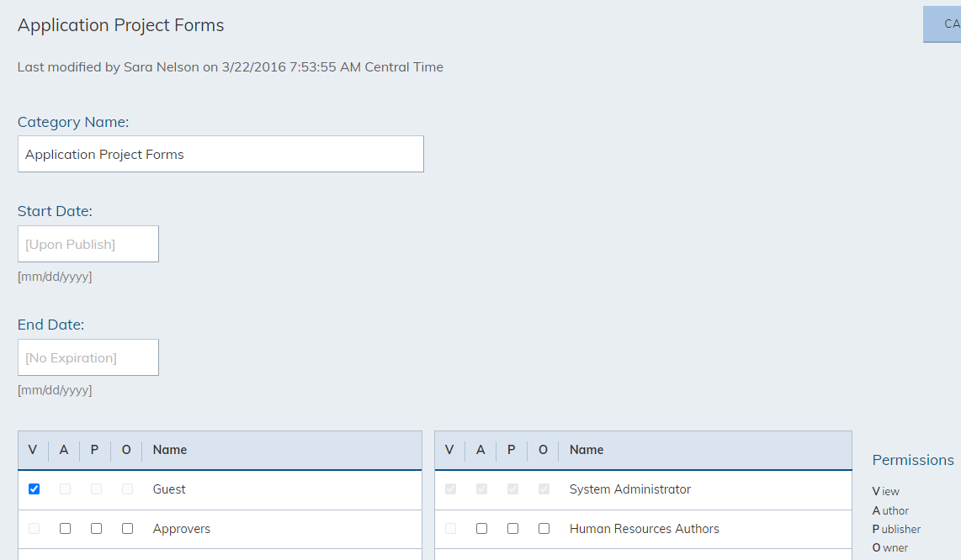961x560 pixels.
Task: Toggle View checkbox for System Administrator
Action: point(451,489)
